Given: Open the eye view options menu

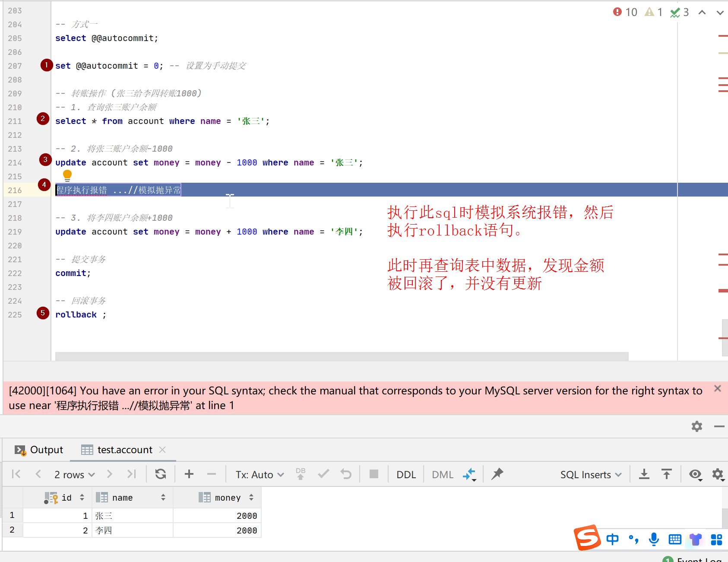Looking at the screenshot, I should (695, 474).
